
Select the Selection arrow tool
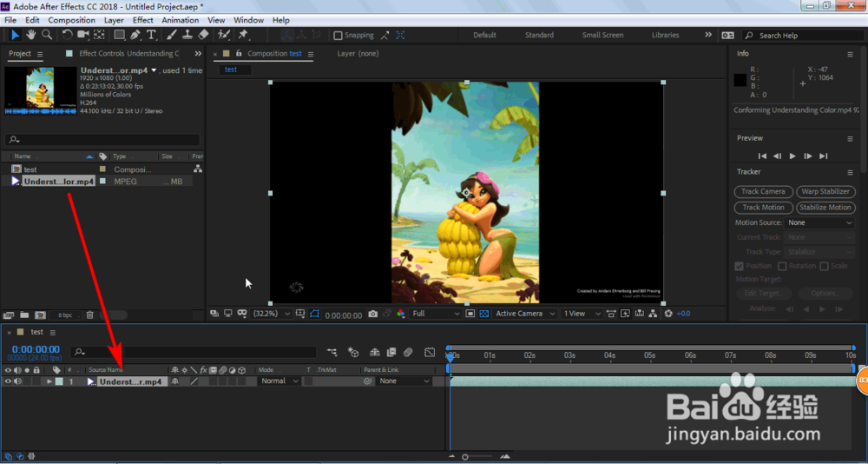(16, 35)
